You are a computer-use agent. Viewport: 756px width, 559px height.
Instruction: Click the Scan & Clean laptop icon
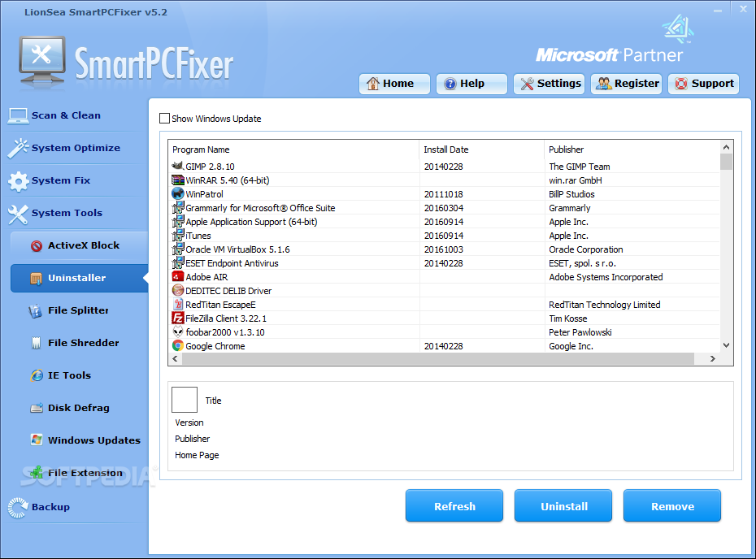tap(18, 115)
